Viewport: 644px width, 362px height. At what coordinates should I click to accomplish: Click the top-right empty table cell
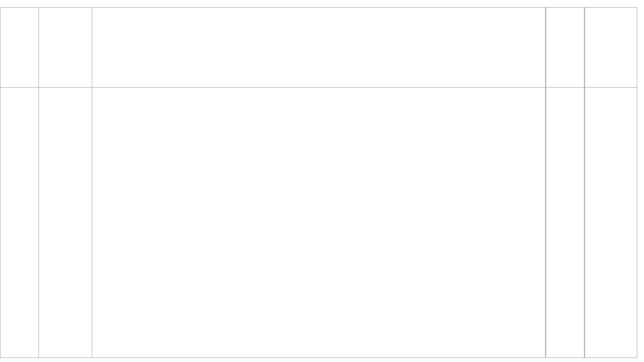pos(610,47)
